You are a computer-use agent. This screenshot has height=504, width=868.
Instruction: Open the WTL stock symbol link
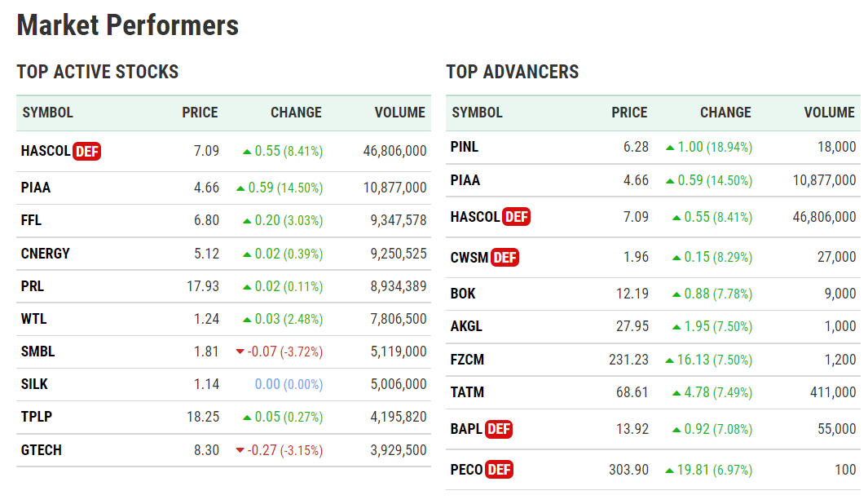(33, 319)
